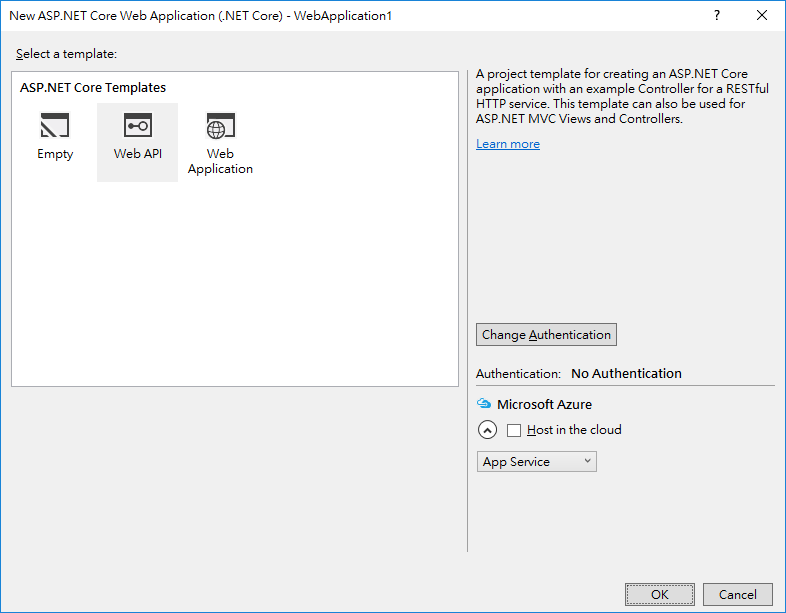This screenshot has width=786, height=613.
Task: Select the Web Application template icon
Action: [221, 125]
